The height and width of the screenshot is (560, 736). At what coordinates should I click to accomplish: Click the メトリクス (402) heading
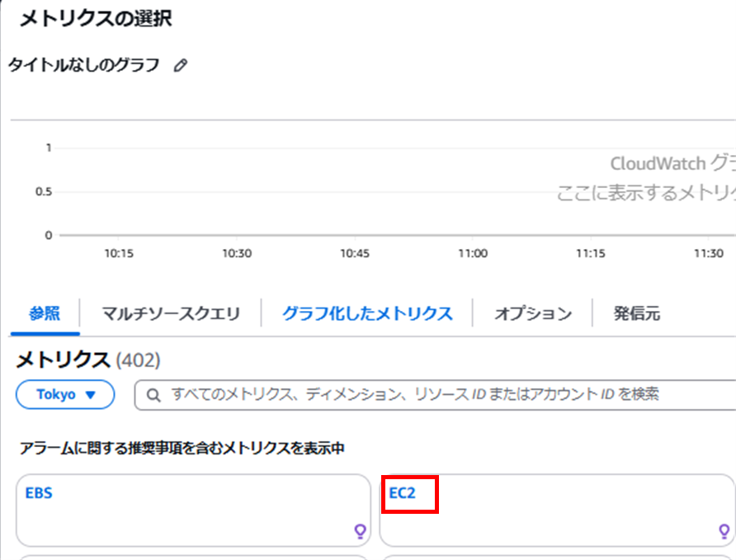coord(88,360)
